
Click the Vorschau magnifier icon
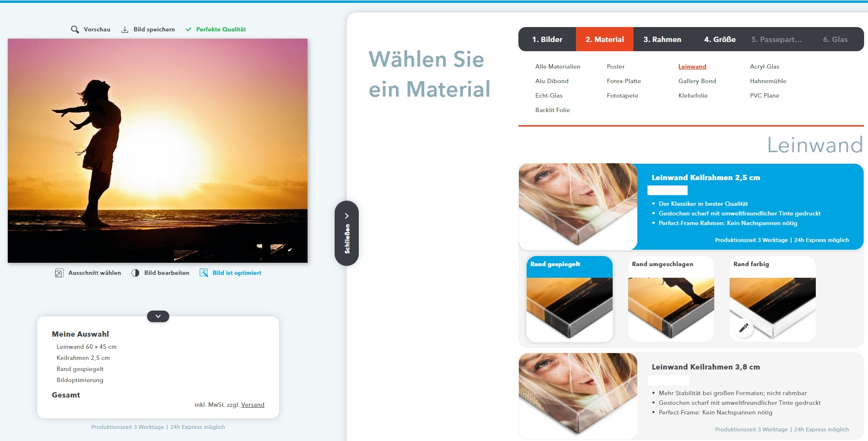[75, 29]
